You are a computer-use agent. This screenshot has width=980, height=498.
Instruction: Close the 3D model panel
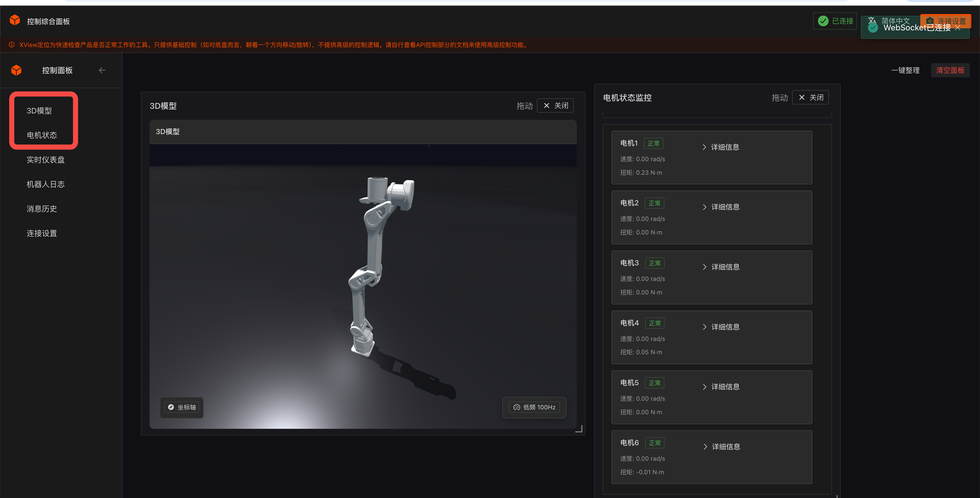pos(555,106)
